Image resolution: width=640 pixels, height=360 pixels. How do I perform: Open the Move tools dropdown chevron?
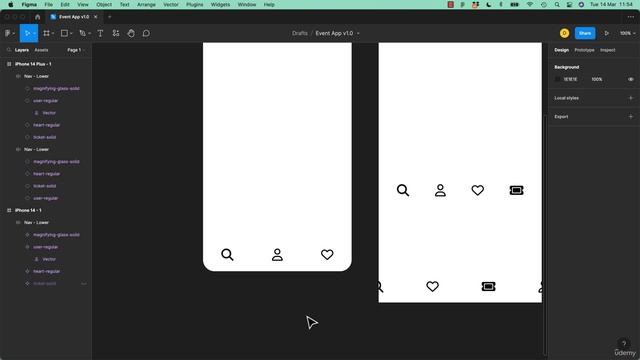tap(34, 33)
